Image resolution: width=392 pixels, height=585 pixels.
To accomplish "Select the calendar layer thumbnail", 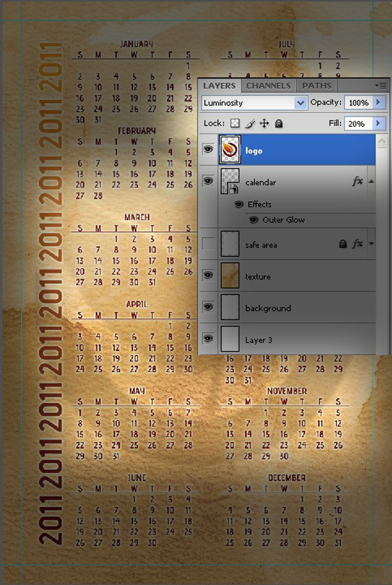I will [230, 181].
